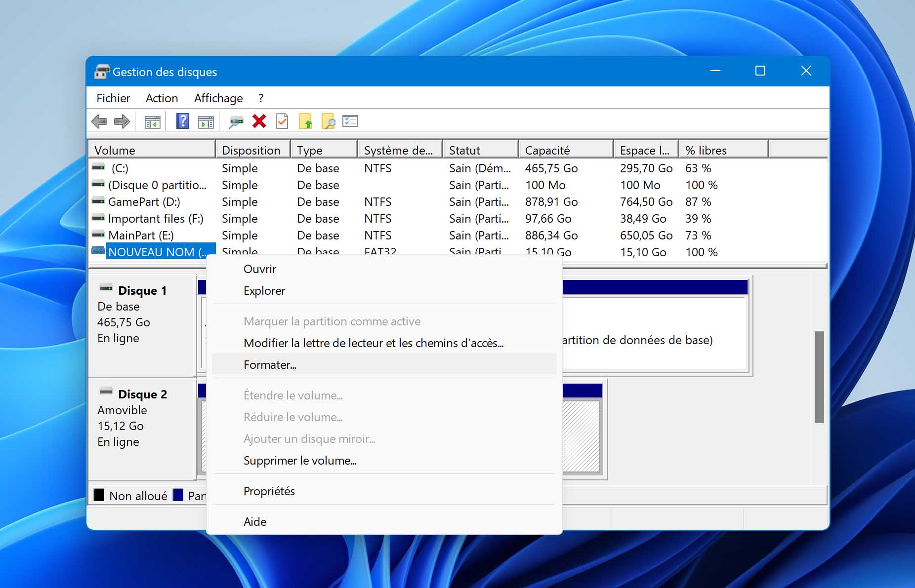
Task: Select the Important files (F:) volume row
Action: click(x=457, y=219)
